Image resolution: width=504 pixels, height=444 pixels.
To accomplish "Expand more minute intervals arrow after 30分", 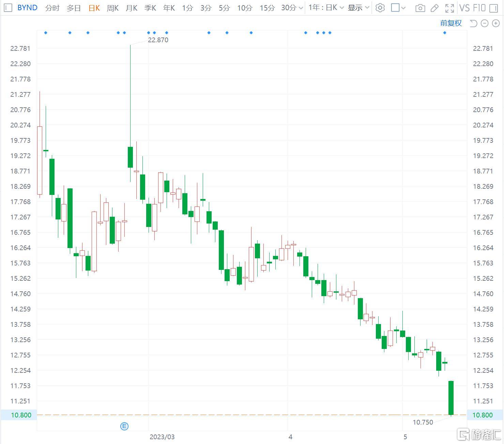I will pyautogui.click(x=301, y=8).
